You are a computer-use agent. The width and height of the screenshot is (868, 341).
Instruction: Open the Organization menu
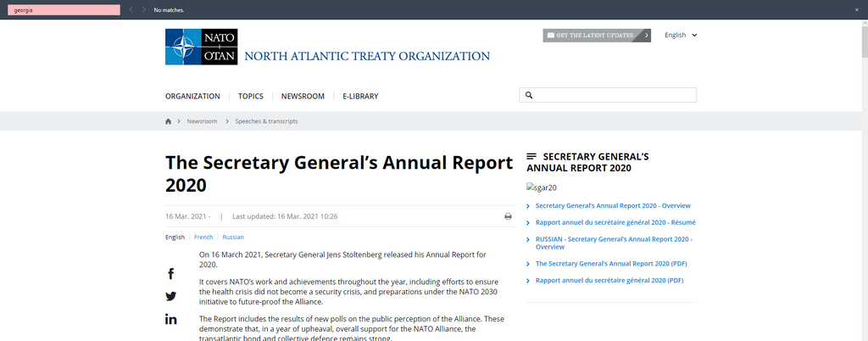pos(192,97)
